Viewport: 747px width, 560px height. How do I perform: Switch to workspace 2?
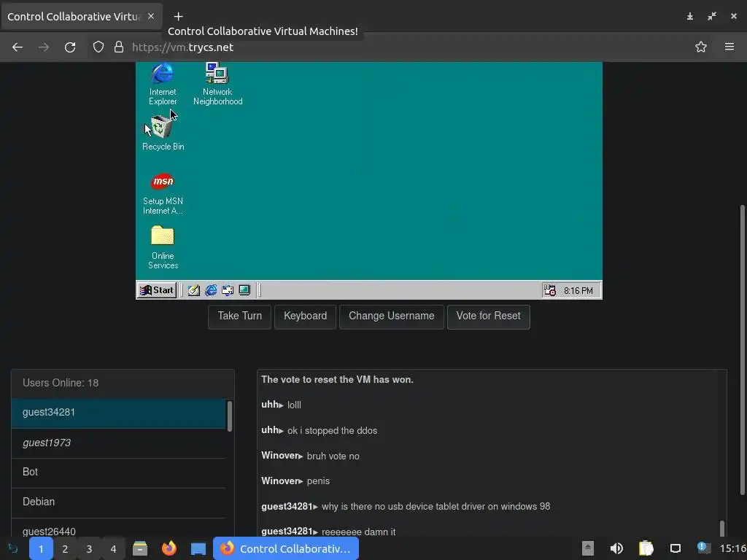click(65, 548)
